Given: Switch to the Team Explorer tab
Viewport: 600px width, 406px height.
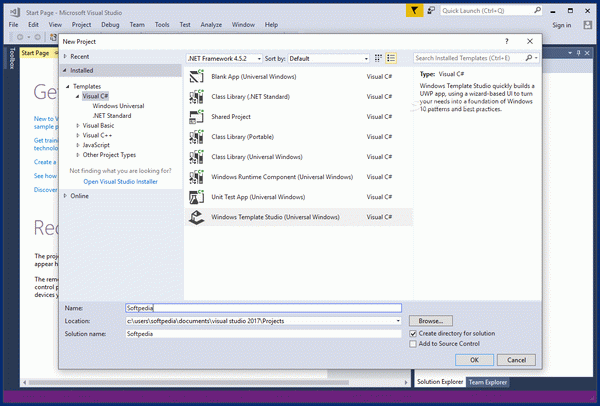Looking at the screenshot, I should click(x=488, y=382).
